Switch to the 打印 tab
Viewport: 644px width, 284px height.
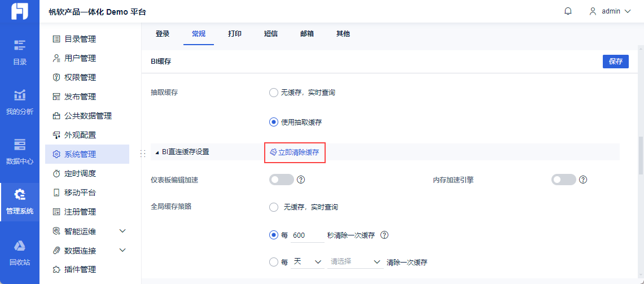pos(235,34)
